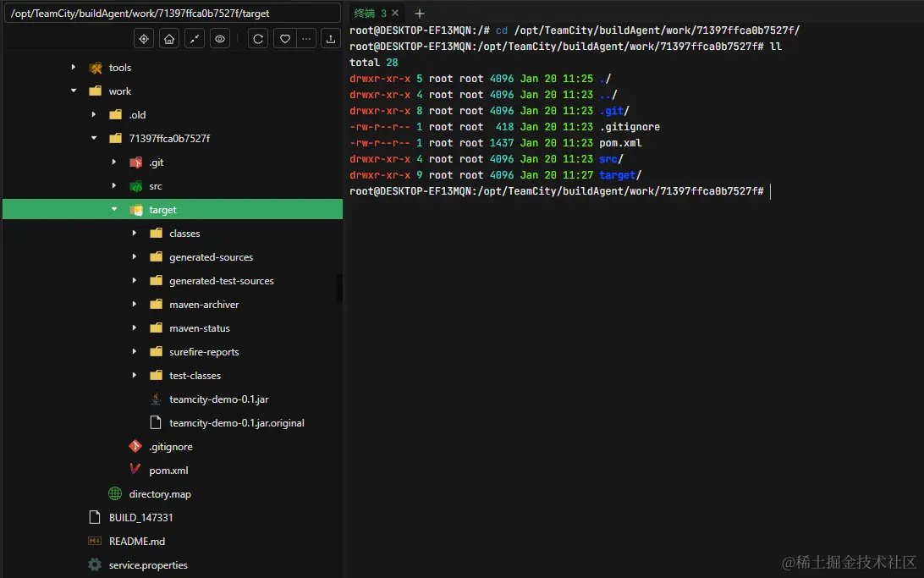The image size is (924, 578).
Task: Expand the src folder arrow
Action: point(113,185)
